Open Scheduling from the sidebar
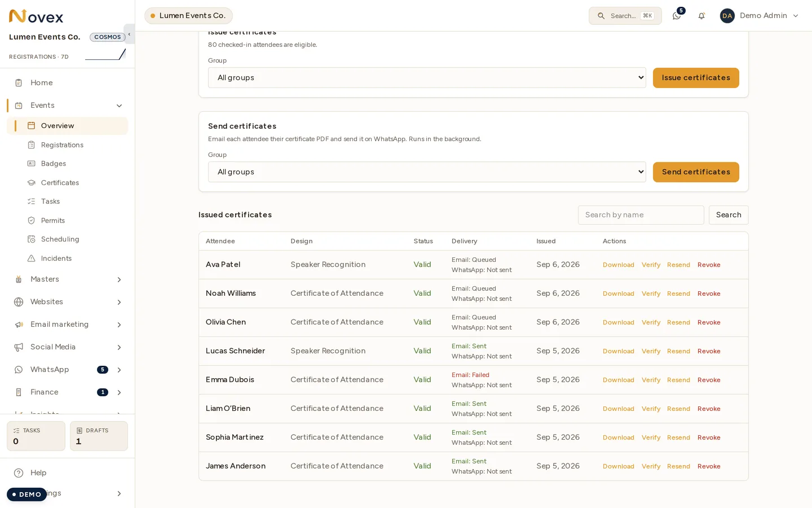This screenshot has height=508, width=812. [x=68, y=239]
